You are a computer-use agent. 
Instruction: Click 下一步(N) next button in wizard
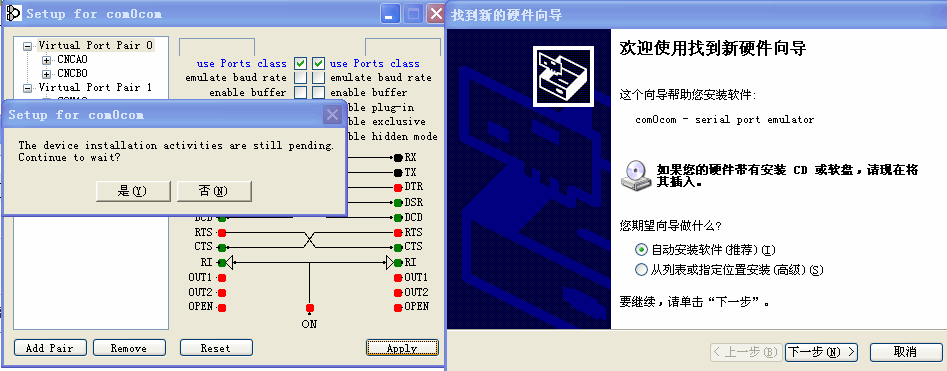(x=821, y=352)
